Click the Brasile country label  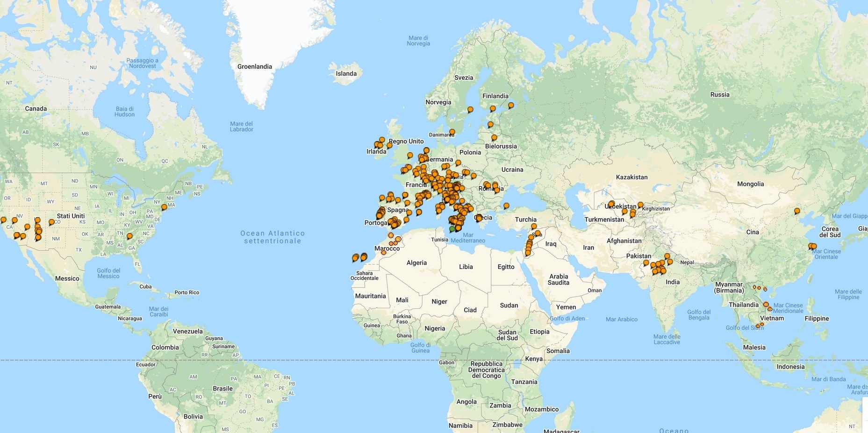[222, 389]
